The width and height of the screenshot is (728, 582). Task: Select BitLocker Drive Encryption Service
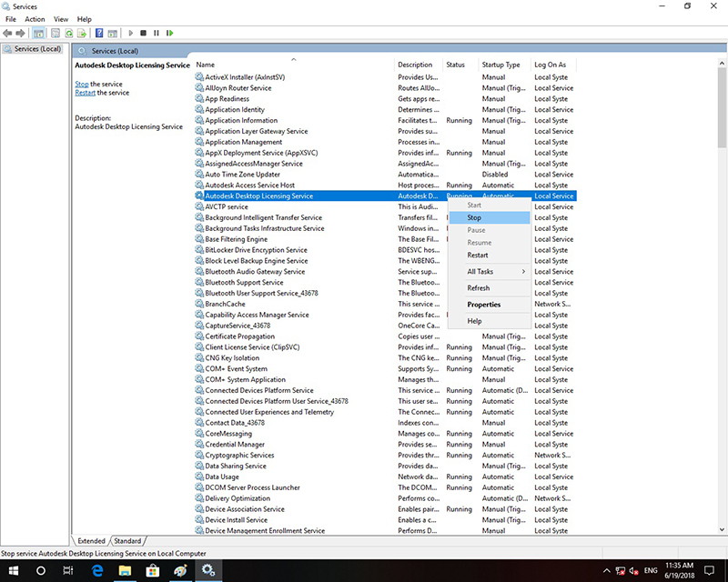point(385,250)
